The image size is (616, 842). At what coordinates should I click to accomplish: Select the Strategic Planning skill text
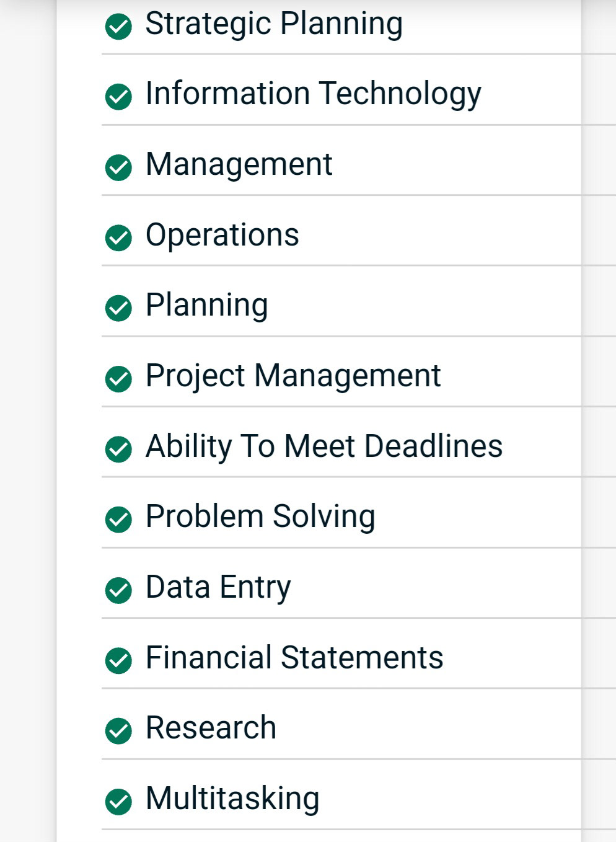click(x=274, y=25)
